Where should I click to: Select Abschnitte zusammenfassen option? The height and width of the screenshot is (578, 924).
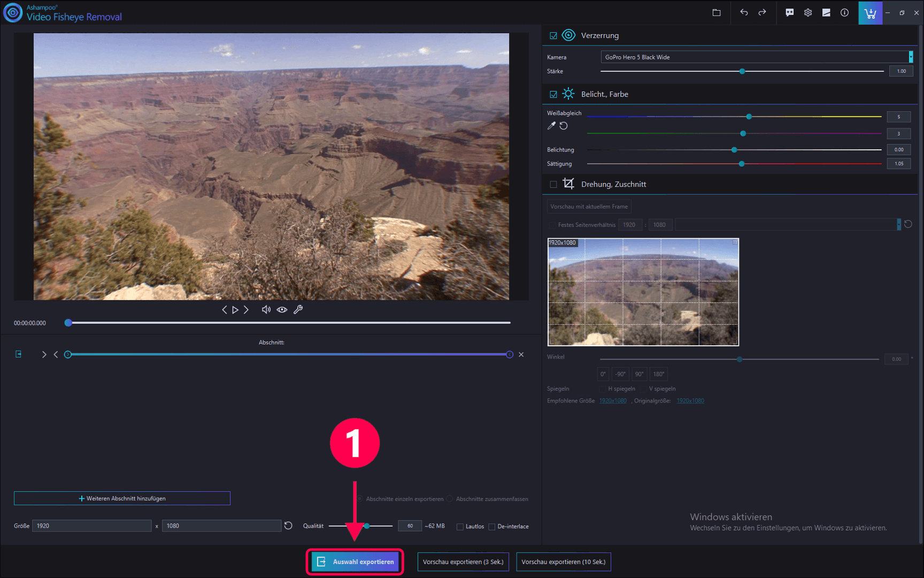pos(450,499)
